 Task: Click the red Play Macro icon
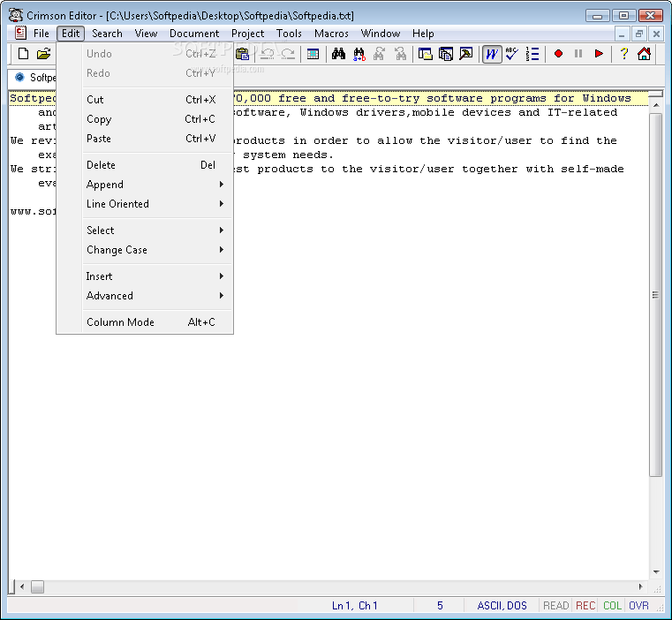pos(599,54)
